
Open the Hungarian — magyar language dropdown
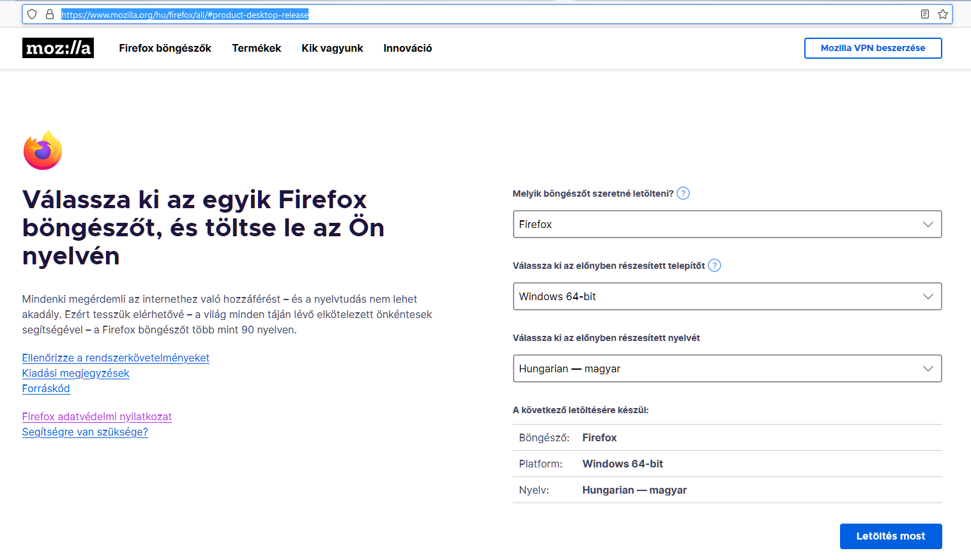[x=727, y=368]
